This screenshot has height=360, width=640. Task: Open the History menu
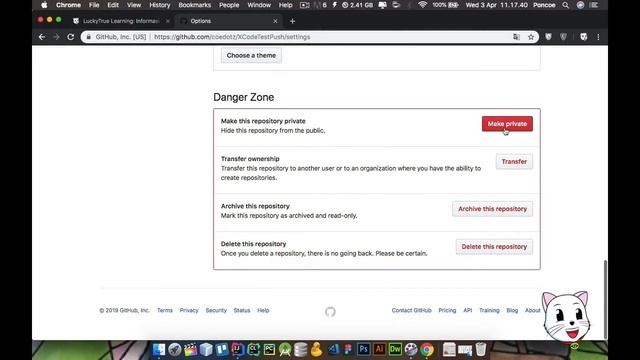160,5
